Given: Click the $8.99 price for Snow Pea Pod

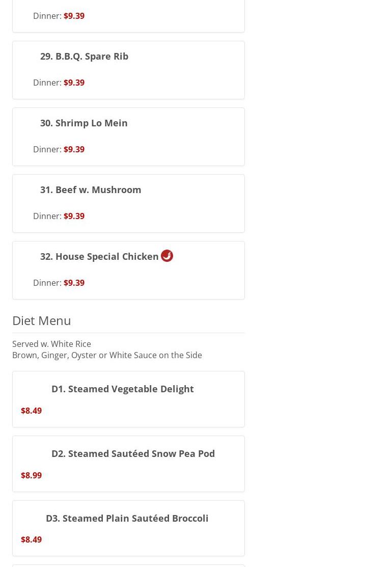Looking at the screenshot, I should click(x=31, y=475).
